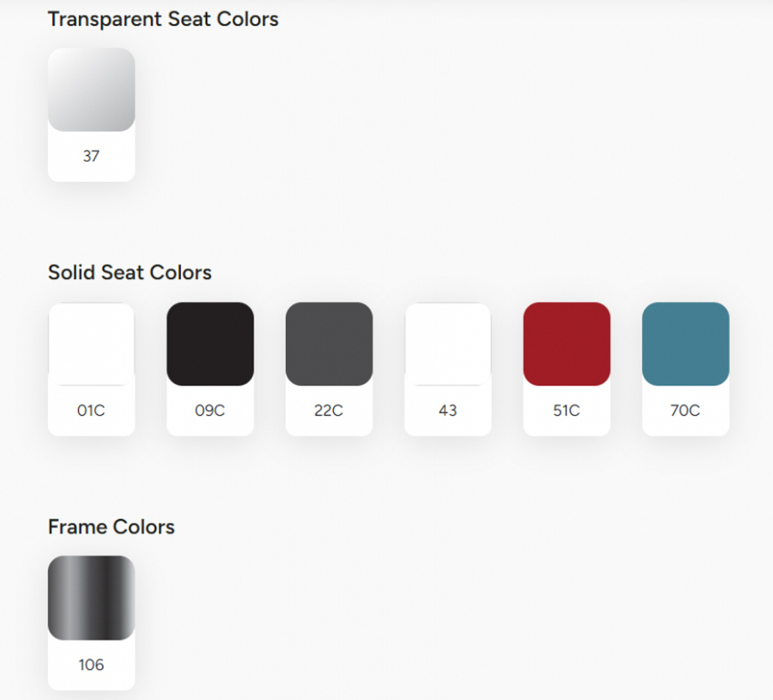773x700 pixels.
Task: Click the "01C" color code label
Action: click(x=91, y=410)
